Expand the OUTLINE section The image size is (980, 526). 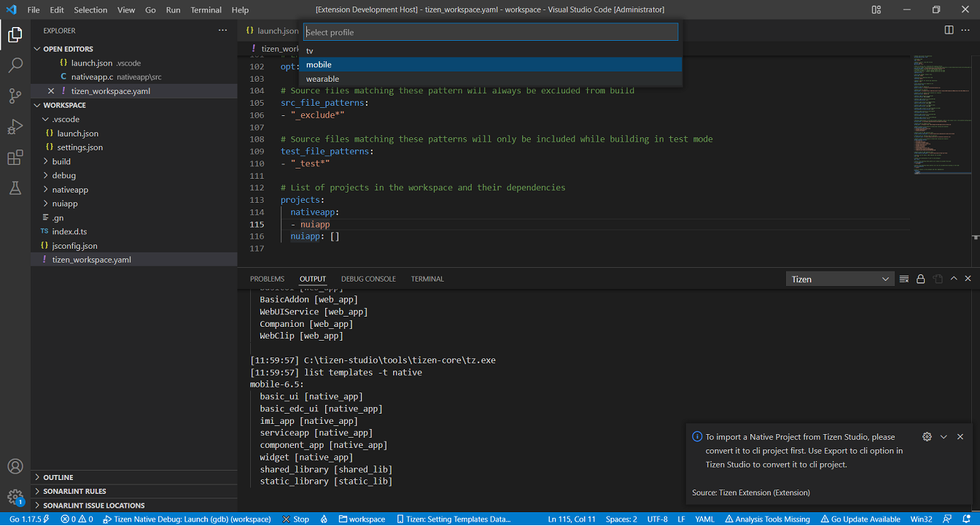pos(58,477)
